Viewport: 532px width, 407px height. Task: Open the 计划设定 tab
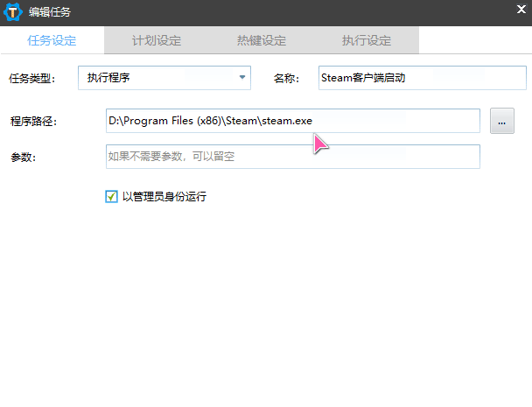coord(157,40)
